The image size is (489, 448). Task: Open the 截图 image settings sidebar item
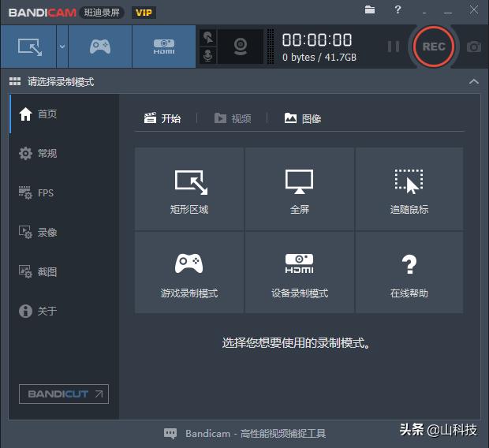64,271
